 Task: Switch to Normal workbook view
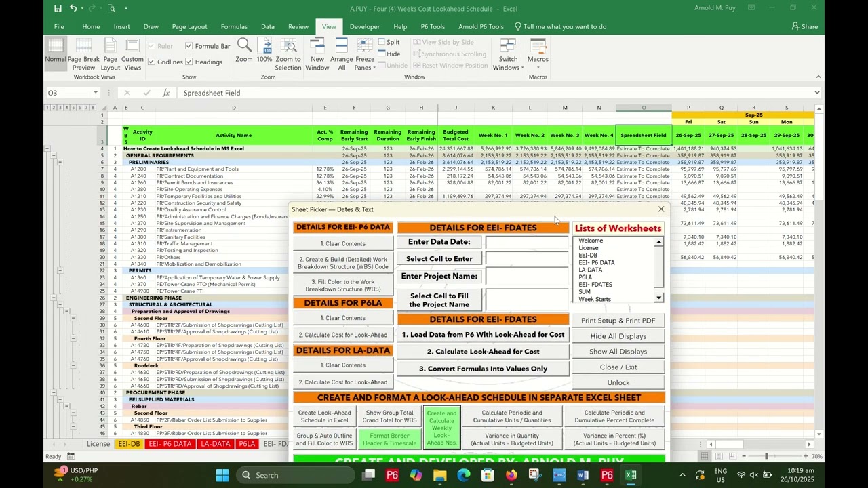[x=56, y=52]
